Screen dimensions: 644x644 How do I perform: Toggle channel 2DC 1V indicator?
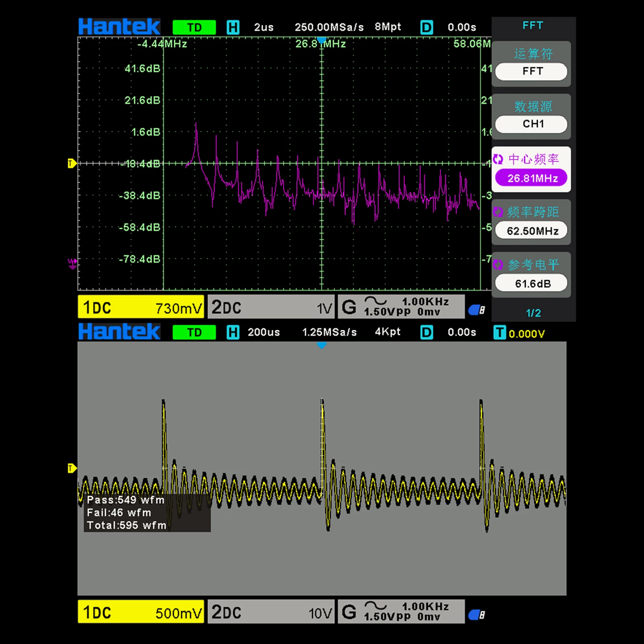[x=271, y=307]
